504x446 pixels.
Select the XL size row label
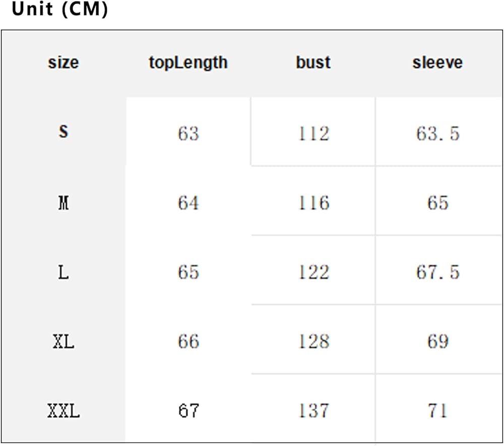64,342
